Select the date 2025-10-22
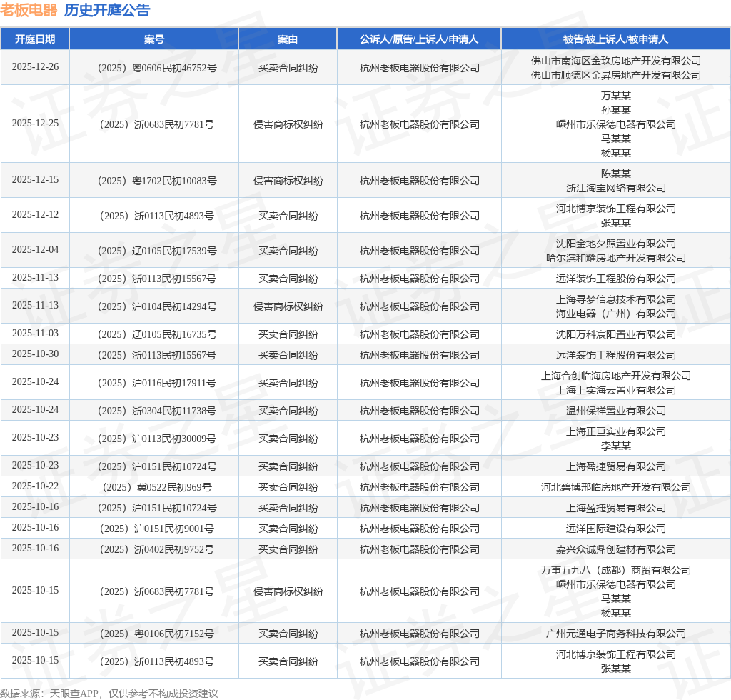Screen dimensions: 731x700 point(36,486)
